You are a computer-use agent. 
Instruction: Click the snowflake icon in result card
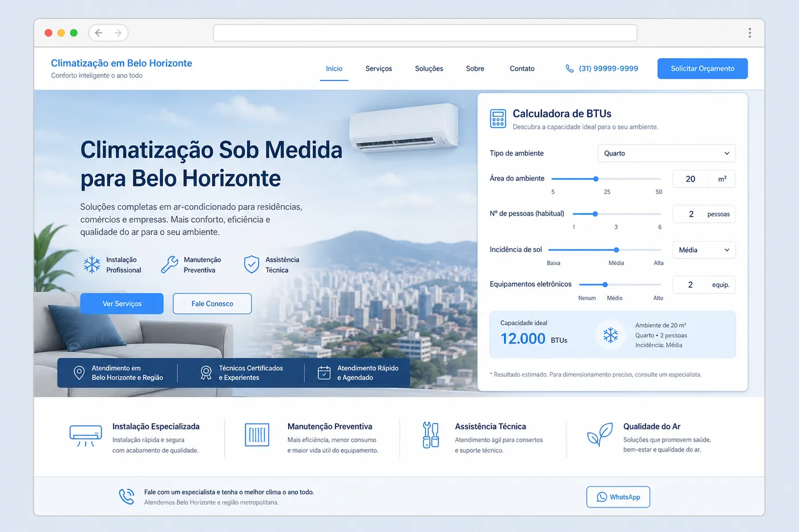(611, 335)
